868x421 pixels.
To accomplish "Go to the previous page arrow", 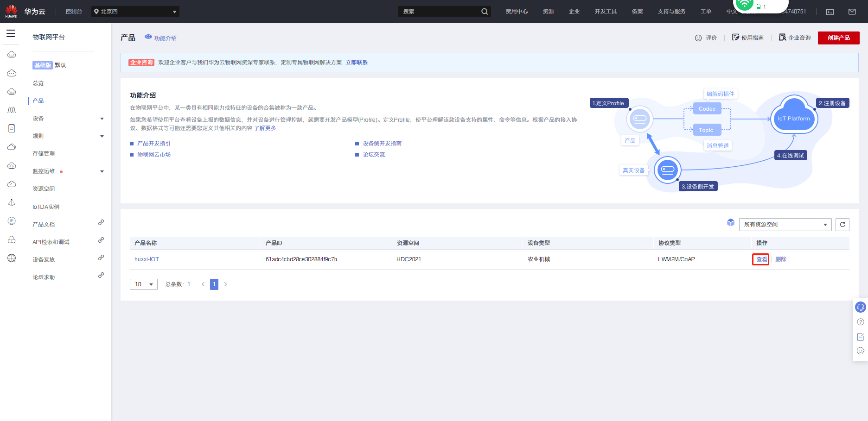I will pos(203,284).
